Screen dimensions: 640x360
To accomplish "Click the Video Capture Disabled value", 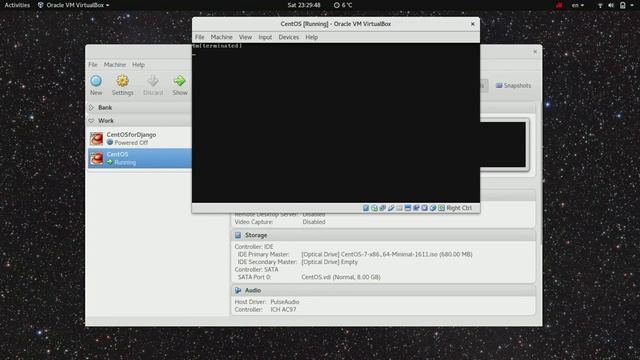I will click(314, 222).
